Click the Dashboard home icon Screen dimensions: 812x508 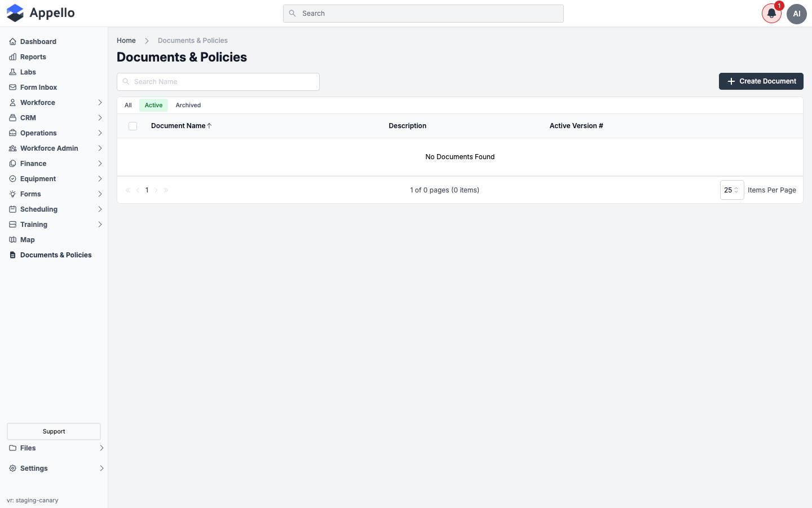[x=12, y=42]
